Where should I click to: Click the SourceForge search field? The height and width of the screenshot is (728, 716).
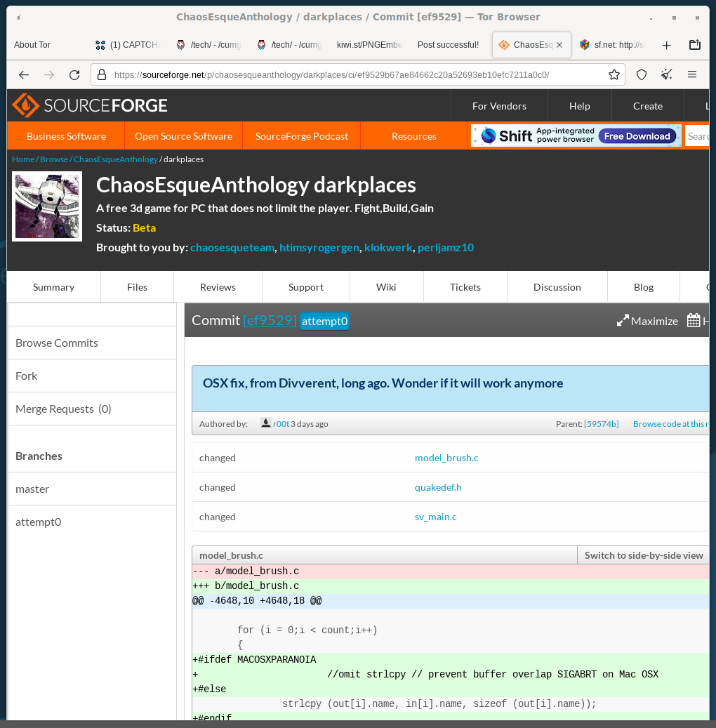tap(697, 136)
